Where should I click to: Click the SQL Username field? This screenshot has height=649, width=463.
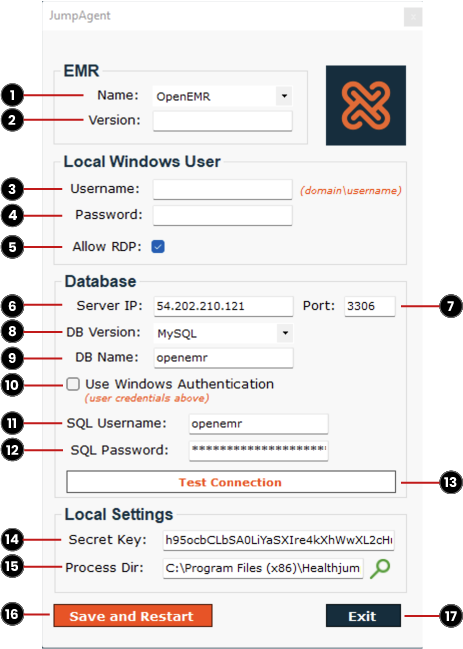[259, 424]
